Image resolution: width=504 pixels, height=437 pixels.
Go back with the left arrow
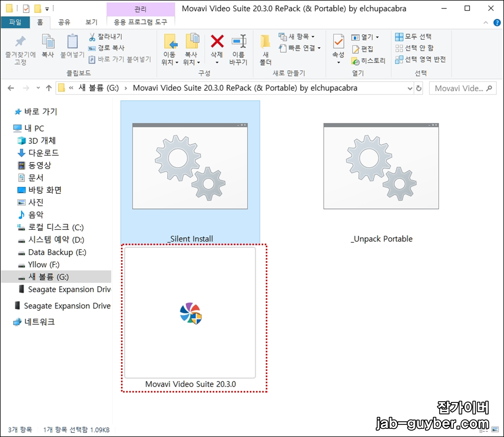11,88
